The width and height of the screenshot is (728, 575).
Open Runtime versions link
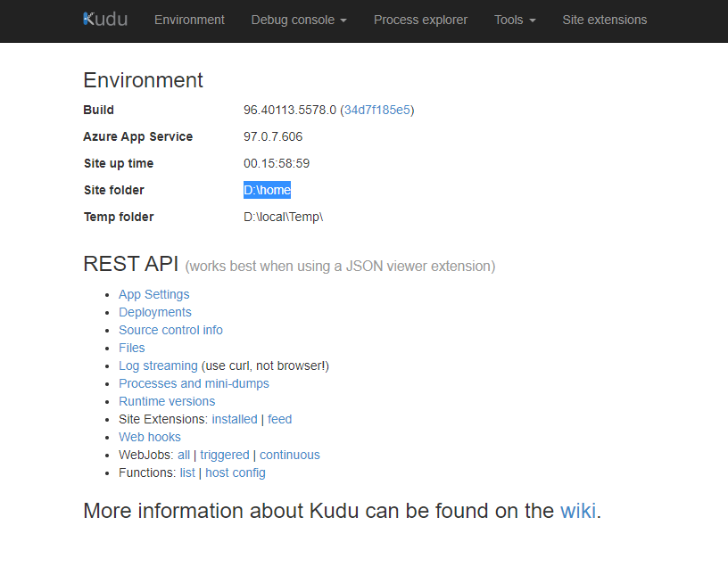[167, 401]
